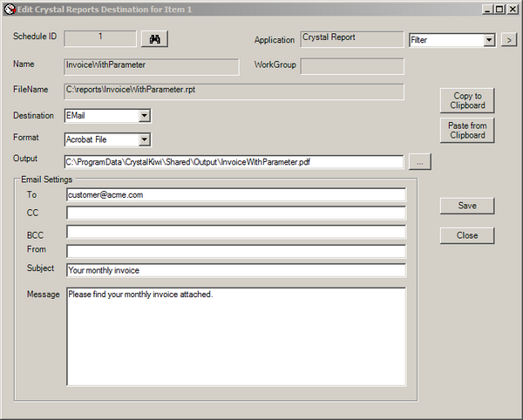Browse for output file with ... button
Image resolution: width=523 pixels, height=420 pixels.
pyautogui.click(x=420, y=162)
